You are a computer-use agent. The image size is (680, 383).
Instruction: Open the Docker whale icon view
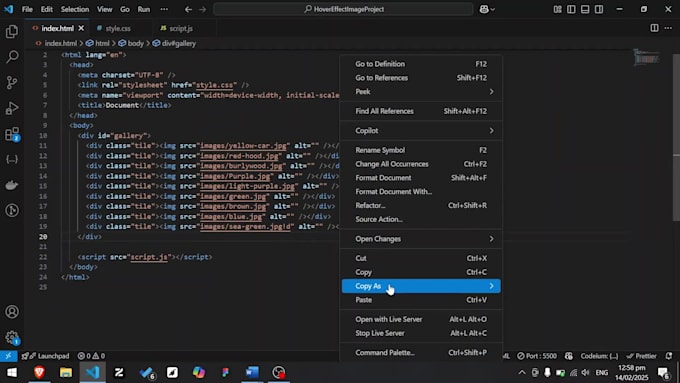click(12, 185)
